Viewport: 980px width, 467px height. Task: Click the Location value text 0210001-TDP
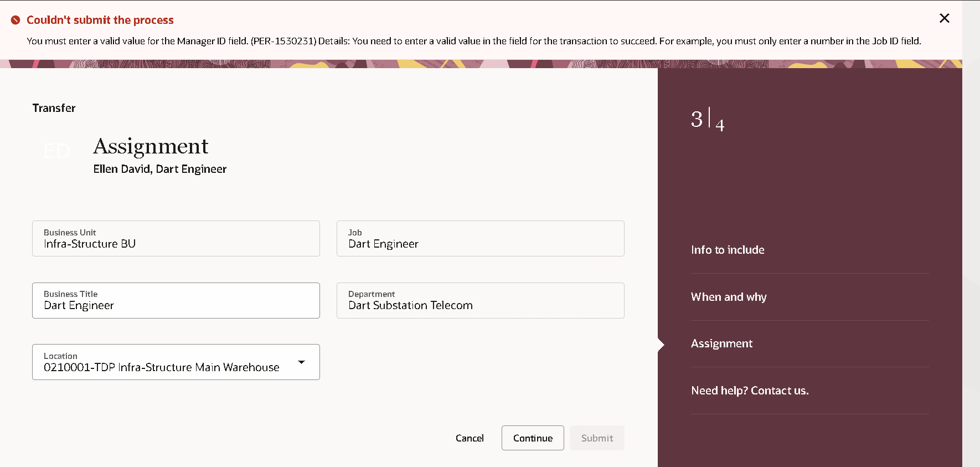[79, 367]
